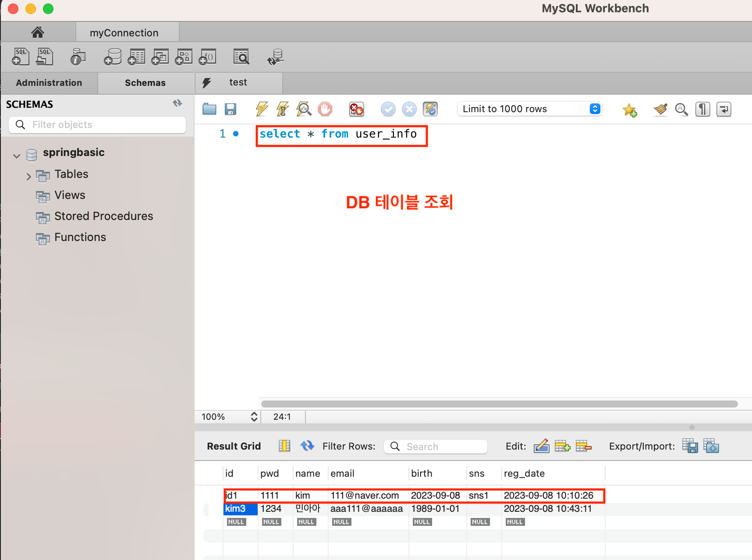Search table data icon
Viewport: 752px width, 560px height.
point(241,57)
